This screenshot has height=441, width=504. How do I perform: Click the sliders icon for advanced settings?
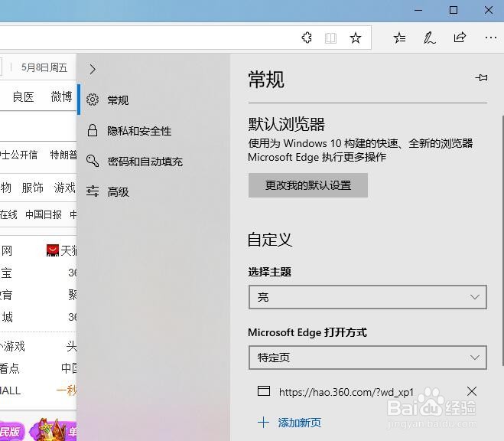tap(93, 191)
